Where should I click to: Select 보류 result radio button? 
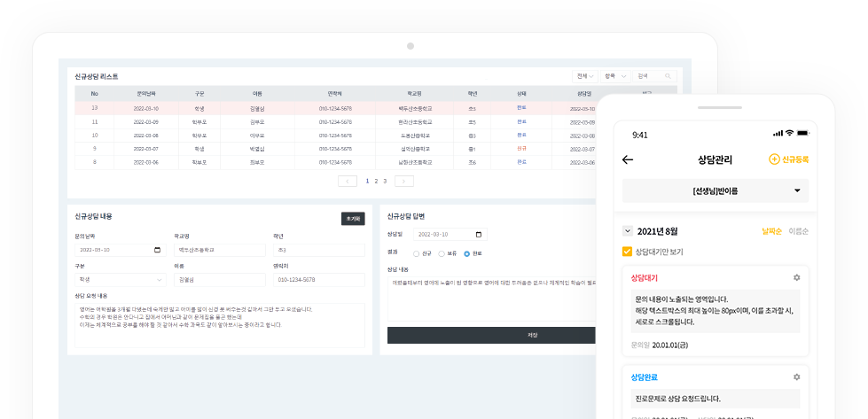pyautogui.click(x=442, y=253)
